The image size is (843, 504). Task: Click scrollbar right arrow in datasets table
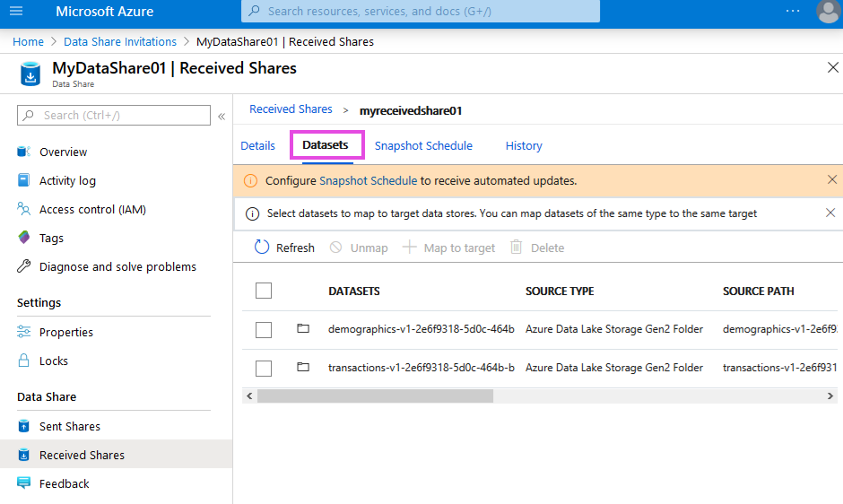click(830, 395)
